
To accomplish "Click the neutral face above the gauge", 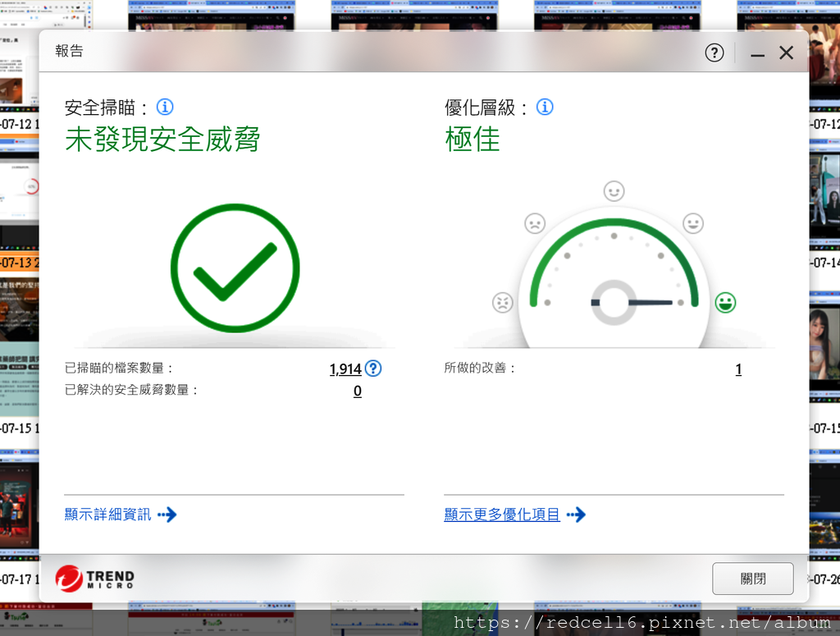I will tap(614, 191).
